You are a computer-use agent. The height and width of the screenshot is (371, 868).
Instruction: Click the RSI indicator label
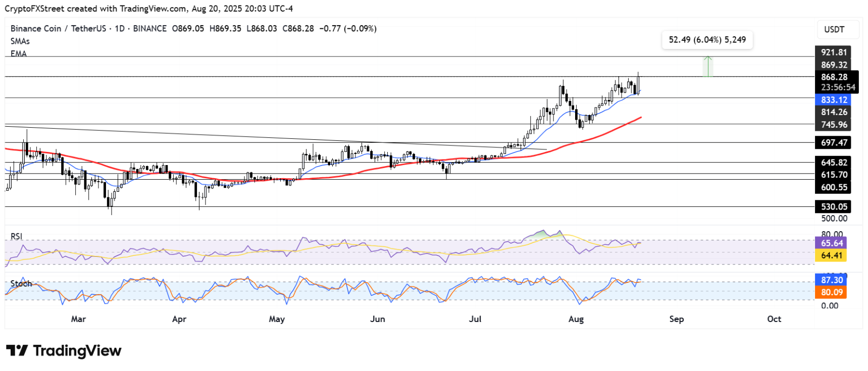(x=17, y=236)
